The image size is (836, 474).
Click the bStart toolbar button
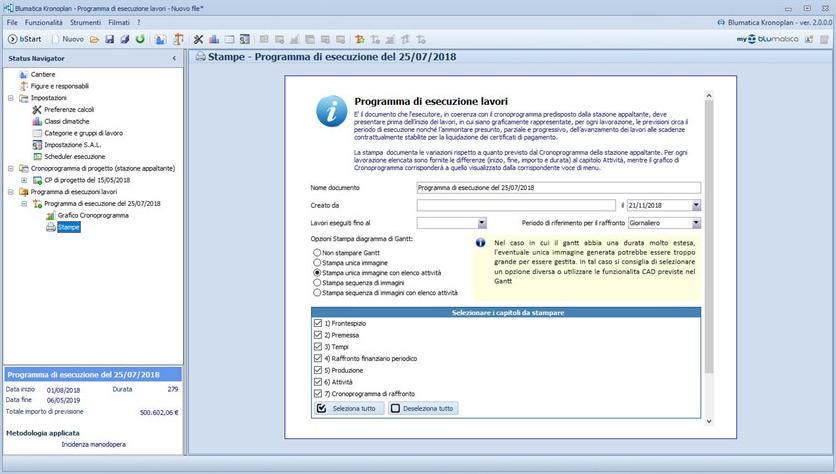[x=25, y=39]
